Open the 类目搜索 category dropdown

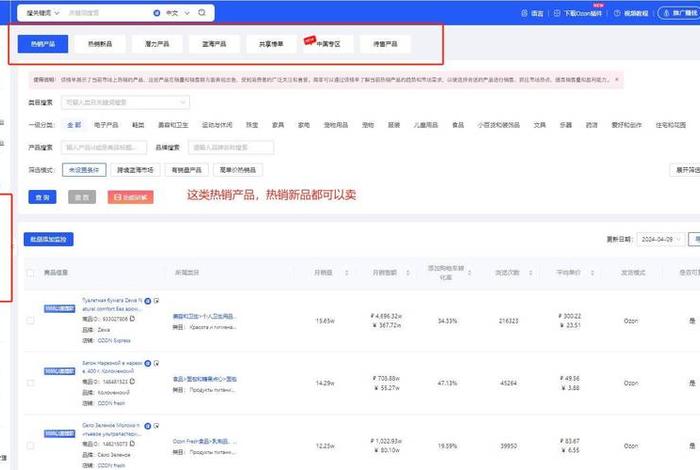coord(125,103)
